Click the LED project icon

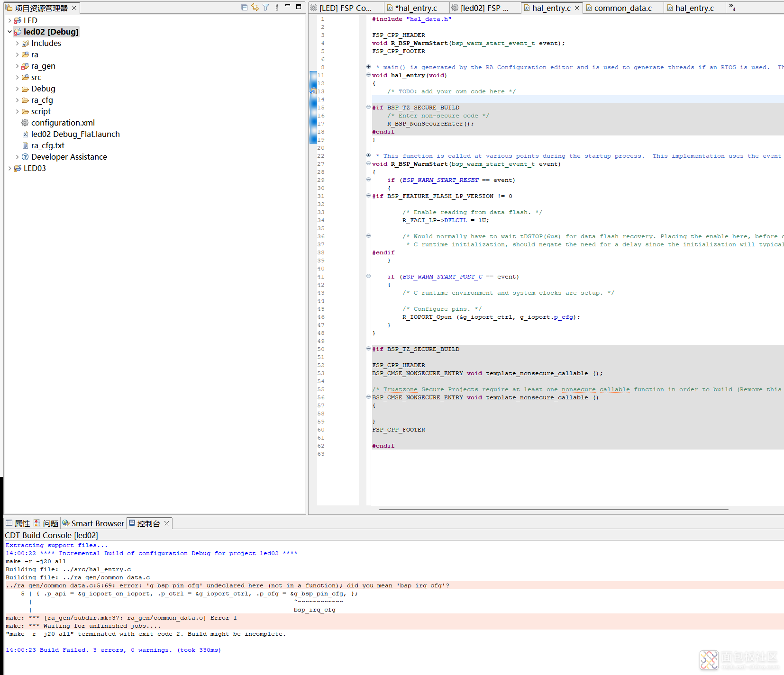(x=18, y=20)
